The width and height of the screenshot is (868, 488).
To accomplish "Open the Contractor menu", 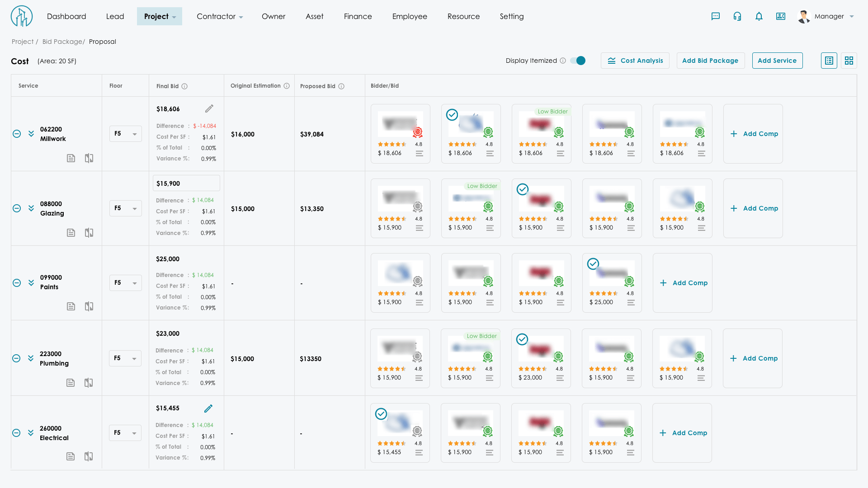I will tap(220, 16).
